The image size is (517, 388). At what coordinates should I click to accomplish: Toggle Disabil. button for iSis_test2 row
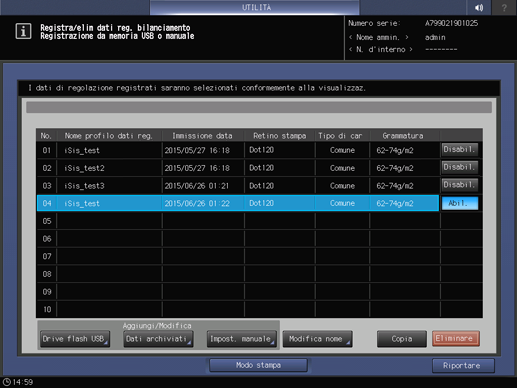point(460,167)
